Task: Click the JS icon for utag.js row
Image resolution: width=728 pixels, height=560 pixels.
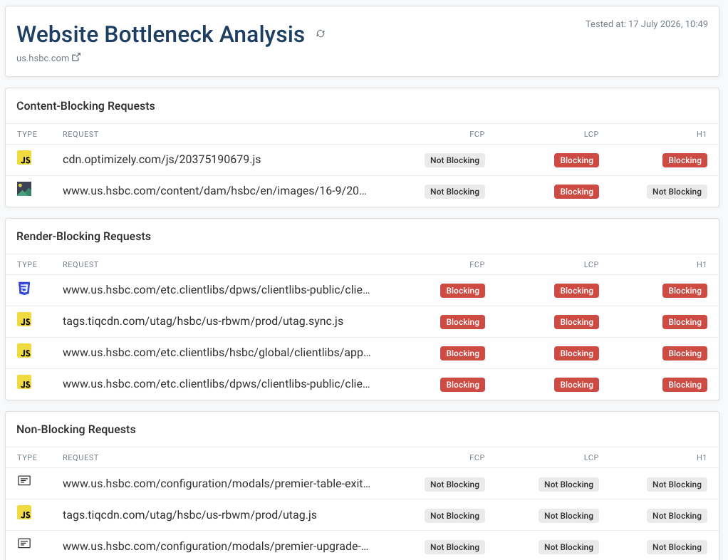Action: [24, 513]
